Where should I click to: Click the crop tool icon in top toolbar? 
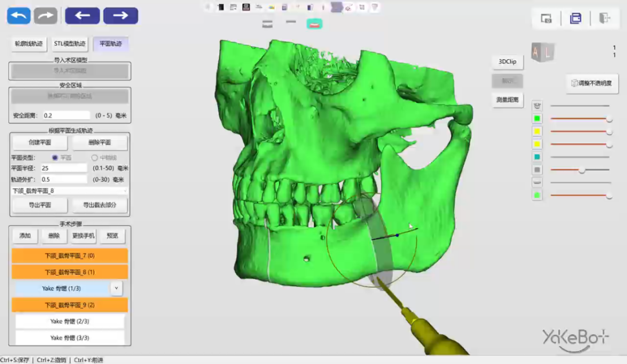[x=362, y=8]
